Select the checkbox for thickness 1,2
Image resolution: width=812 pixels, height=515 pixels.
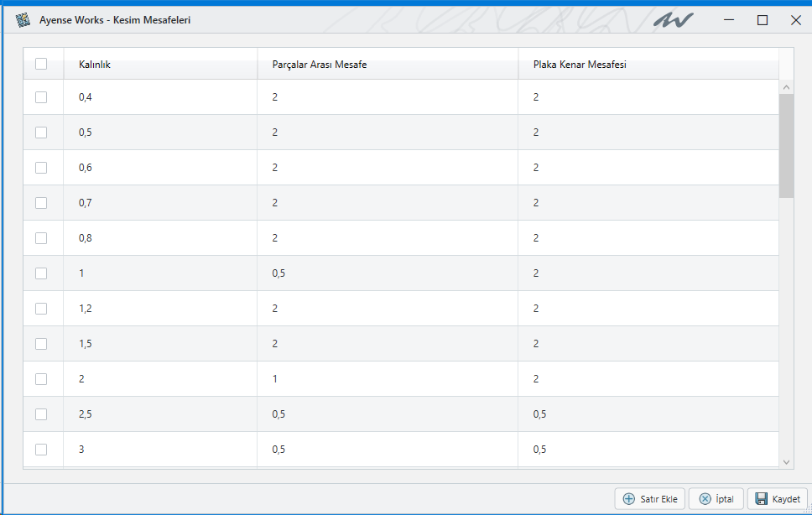pos(41,309)
